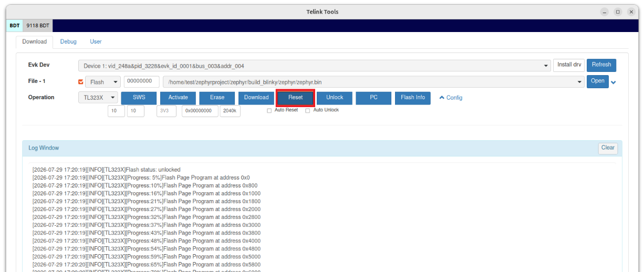The image size is (644, 272).
Task: Click the SWS operation button
Action: (x=139, y=98)
